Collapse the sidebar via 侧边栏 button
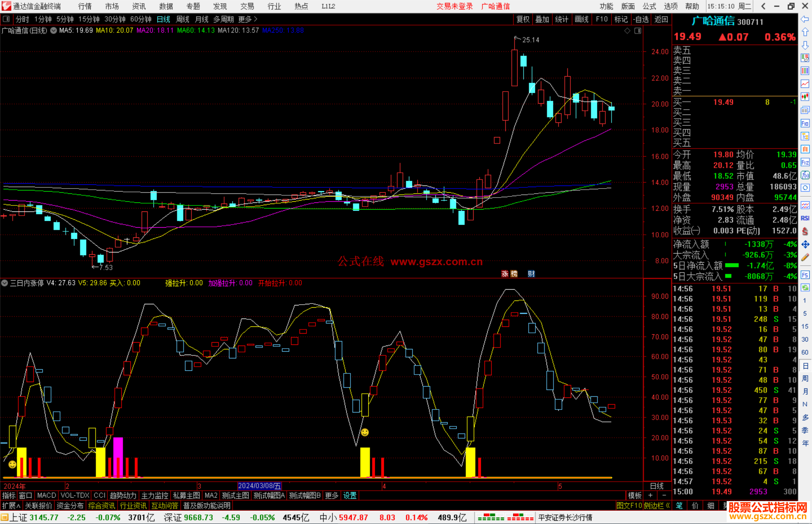812x524 pixels. click(657, 506)
